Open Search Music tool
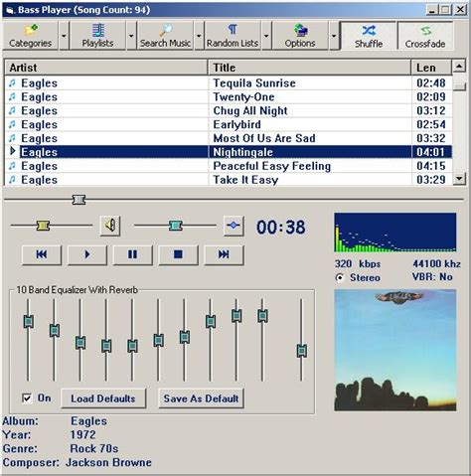The image size is (471, 476). [x=165, y=36]
